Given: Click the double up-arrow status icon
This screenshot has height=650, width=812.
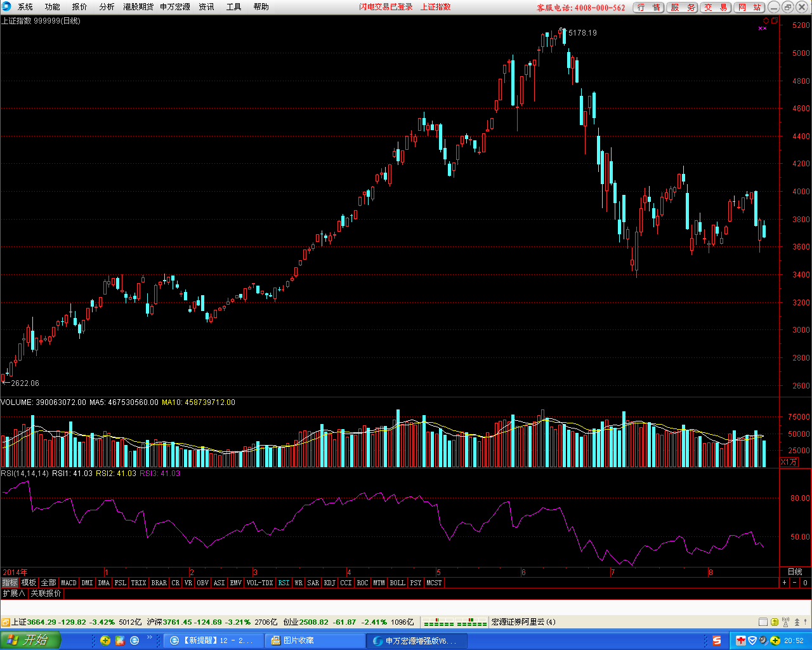Looking at the screenshot, I should click(797, 622).
